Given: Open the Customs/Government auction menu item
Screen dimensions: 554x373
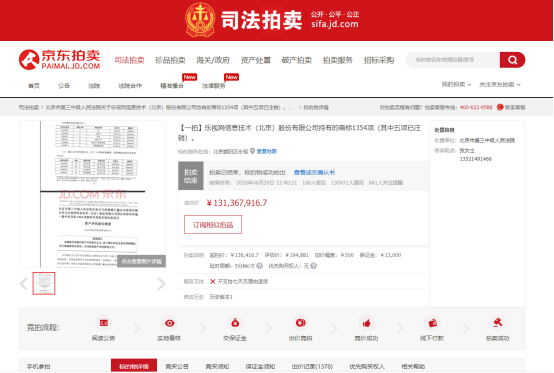Looking at the screenshot, I should (x=213, y=60).
